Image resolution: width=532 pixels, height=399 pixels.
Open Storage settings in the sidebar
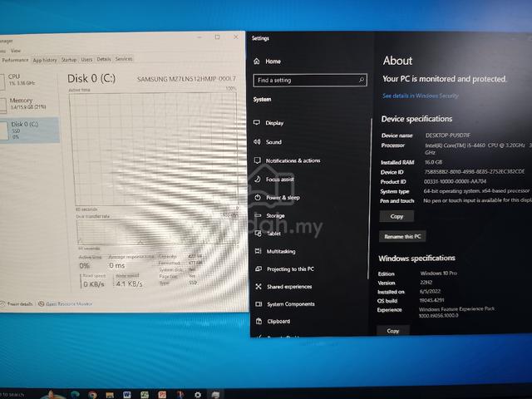pos(269,215)
